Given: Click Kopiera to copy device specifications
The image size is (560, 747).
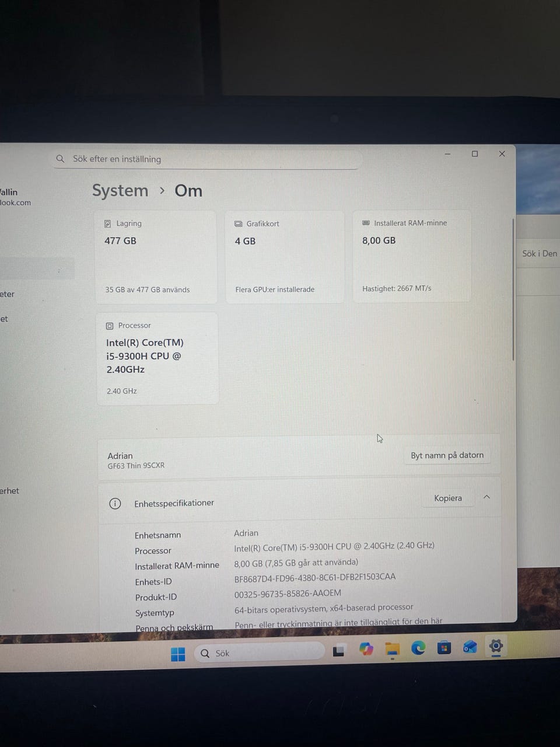Looking at the screenshot, I should 448,498.
